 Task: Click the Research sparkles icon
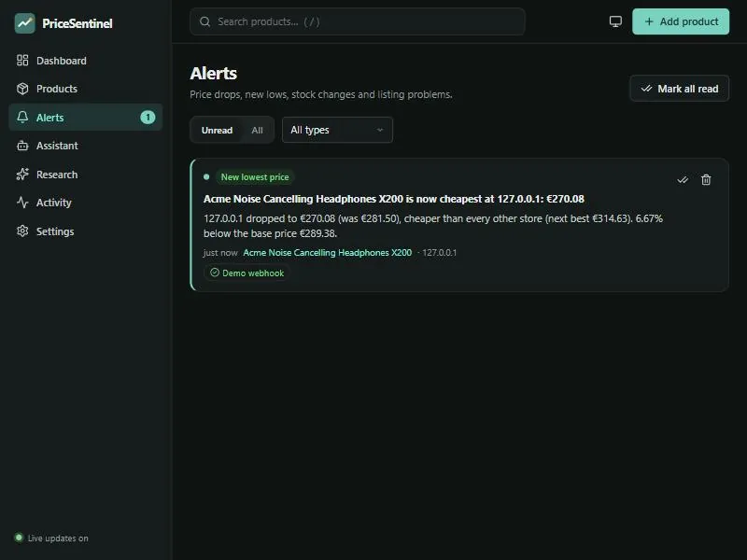(x=22, y=175)
